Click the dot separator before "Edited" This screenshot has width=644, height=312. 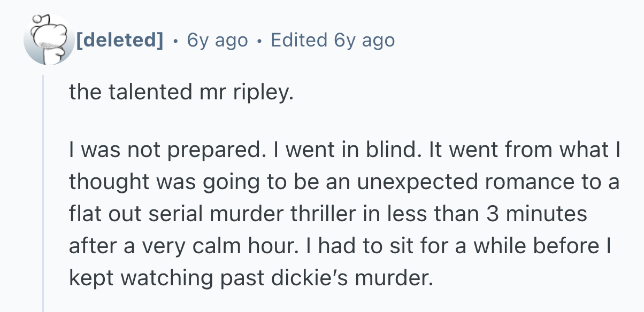tap(259, 40)
